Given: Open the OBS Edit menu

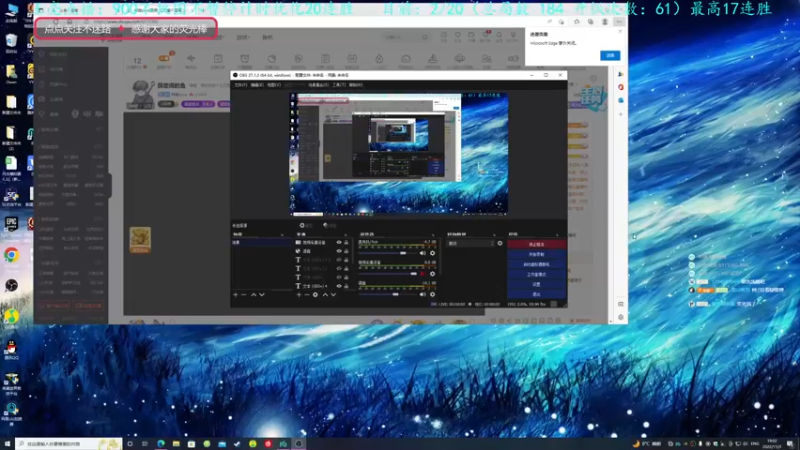Looking at the screenshot, I should click(x=257, y=85).
